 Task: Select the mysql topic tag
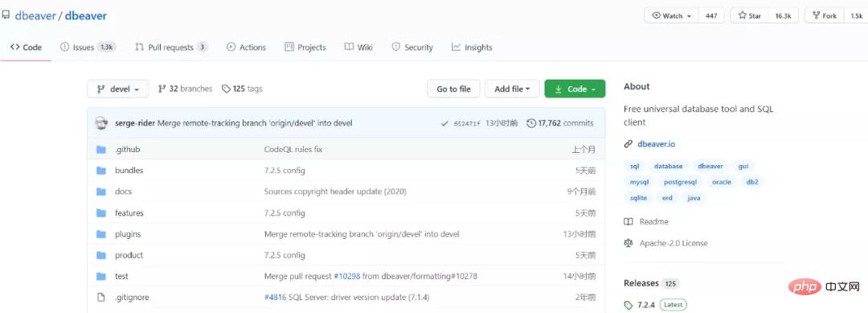pos(640,182)
